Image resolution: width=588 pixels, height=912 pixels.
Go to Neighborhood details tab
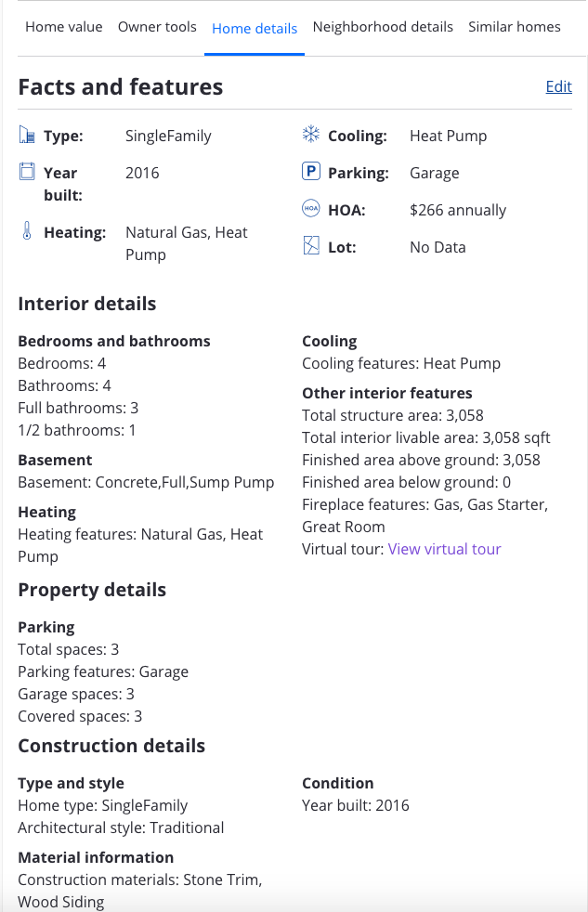(x=383, y=27)
